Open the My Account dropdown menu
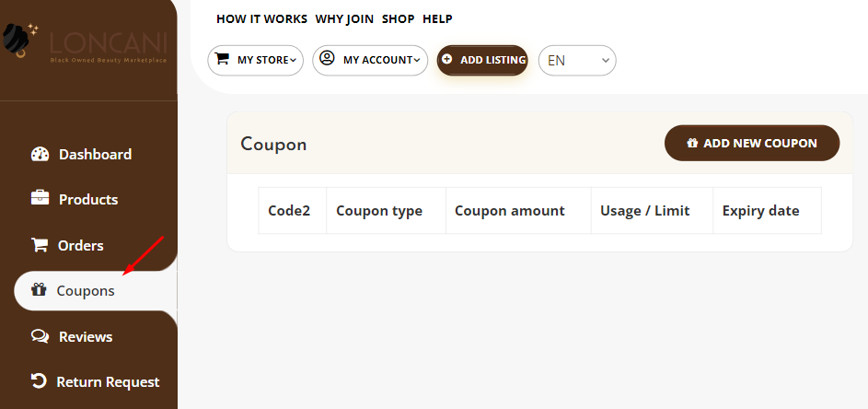868x409 pixels. tap(370, 61)
